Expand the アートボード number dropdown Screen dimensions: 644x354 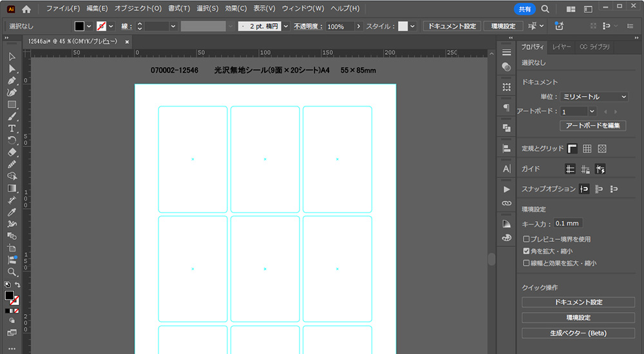coord(592,112)
